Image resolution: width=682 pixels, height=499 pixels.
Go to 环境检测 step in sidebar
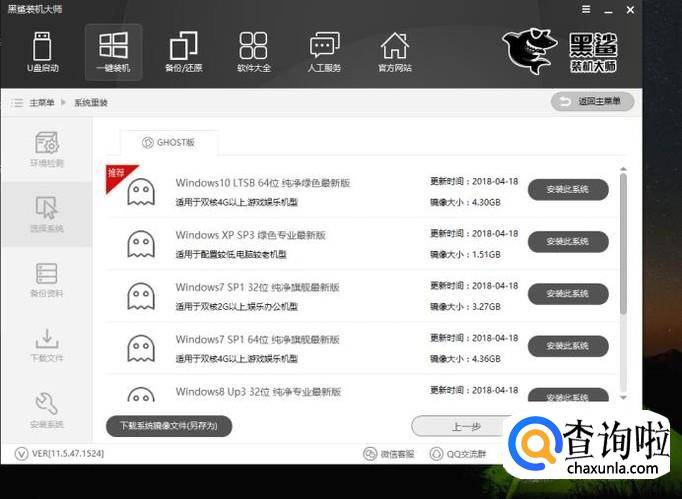pos(47,149)
